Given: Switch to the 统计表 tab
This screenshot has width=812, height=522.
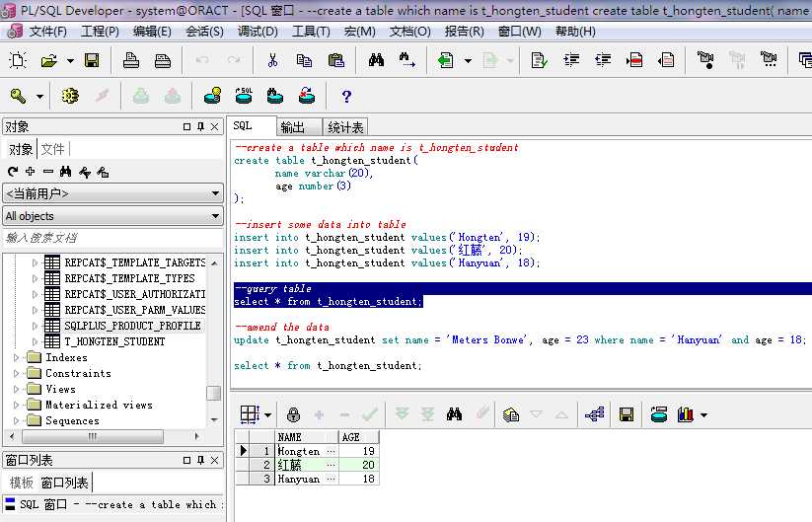Looking at the screenshot, I should tap(345, 127).
